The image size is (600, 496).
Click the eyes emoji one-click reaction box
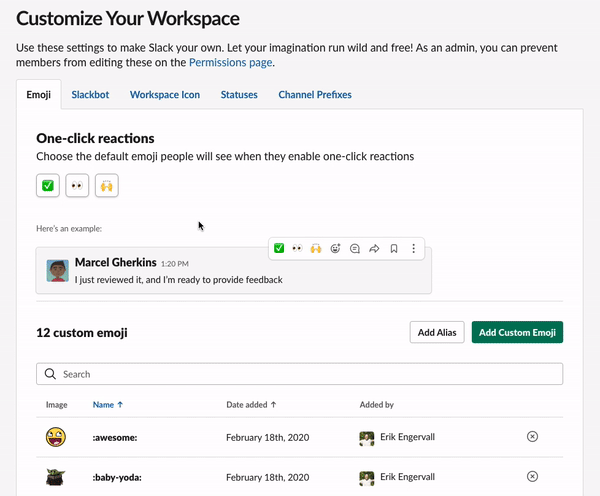[x=77, y=186]
